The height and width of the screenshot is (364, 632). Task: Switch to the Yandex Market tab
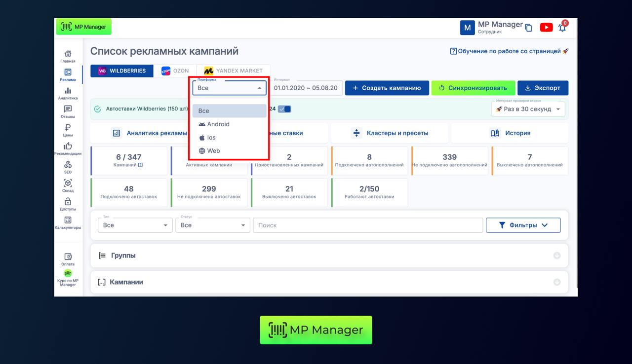click(x=234, y=71)
